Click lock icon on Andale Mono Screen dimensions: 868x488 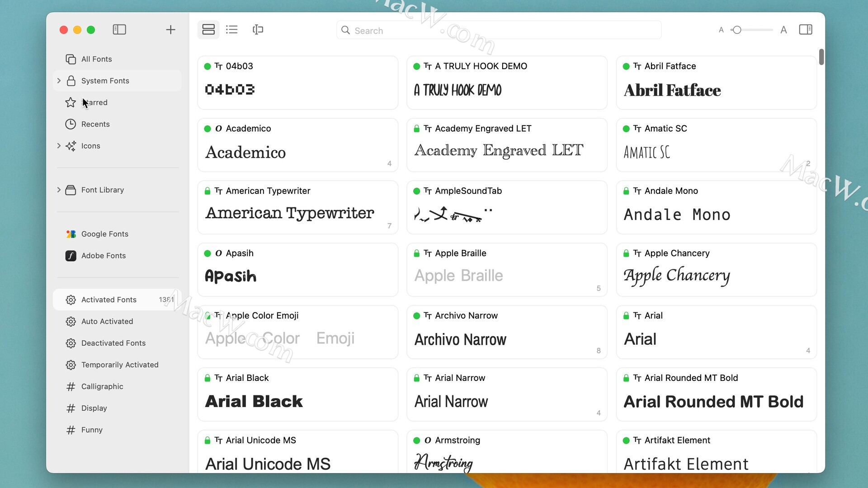626,191
